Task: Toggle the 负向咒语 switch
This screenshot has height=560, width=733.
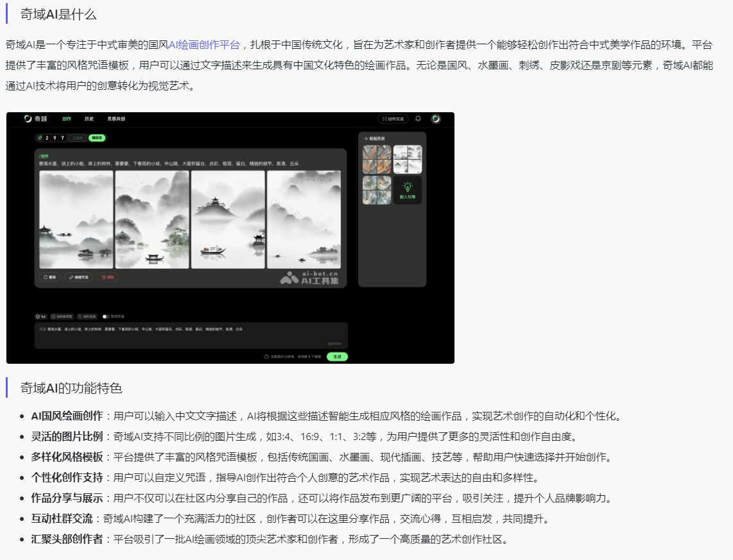Action: (106, 317)
